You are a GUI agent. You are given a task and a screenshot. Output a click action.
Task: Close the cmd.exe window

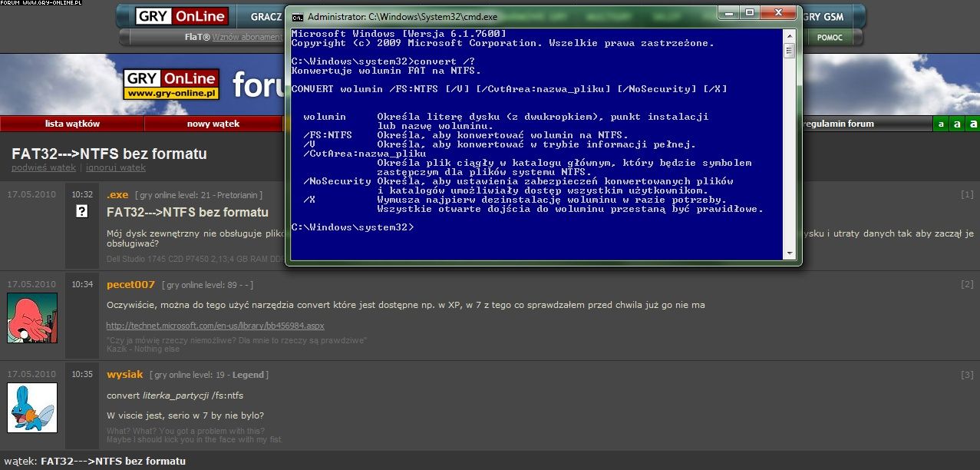pyautogui.click(x=777, y=12)
